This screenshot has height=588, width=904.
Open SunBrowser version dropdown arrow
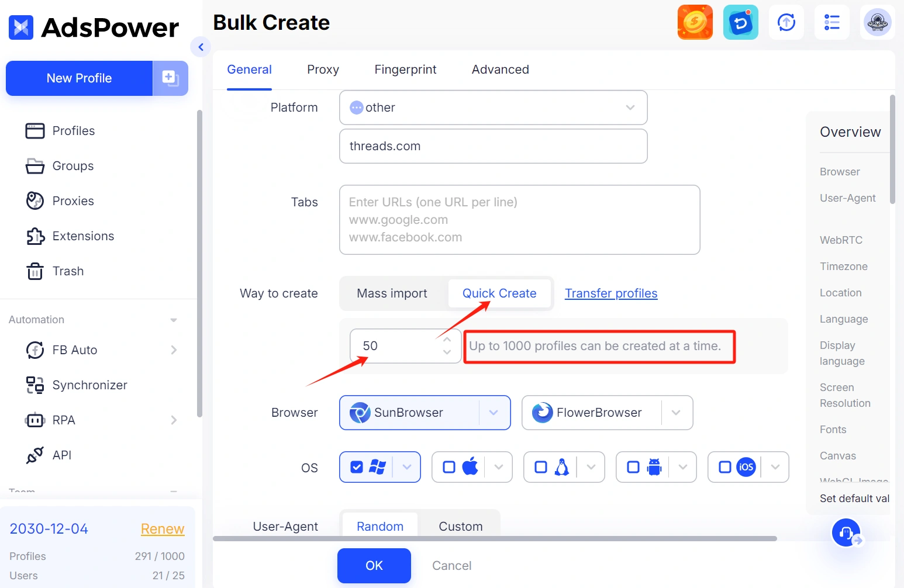coord(494,413)
